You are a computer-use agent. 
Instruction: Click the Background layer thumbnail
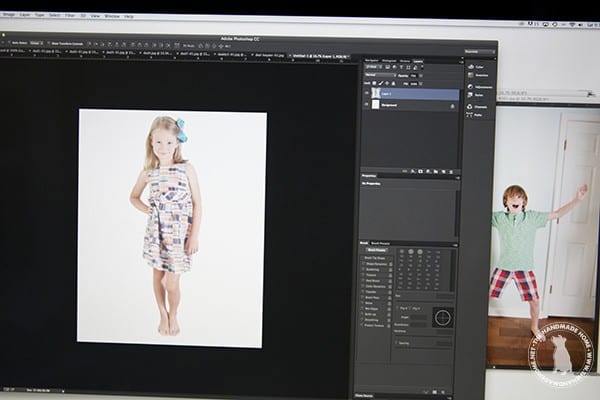376,104
